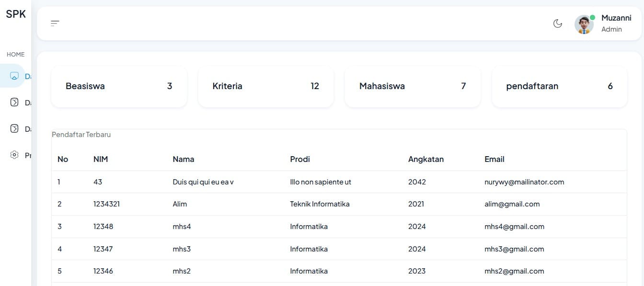Click the first arrow icon below Dashboard
Viewport: 644px width, 286px height.
click(14, 102)
